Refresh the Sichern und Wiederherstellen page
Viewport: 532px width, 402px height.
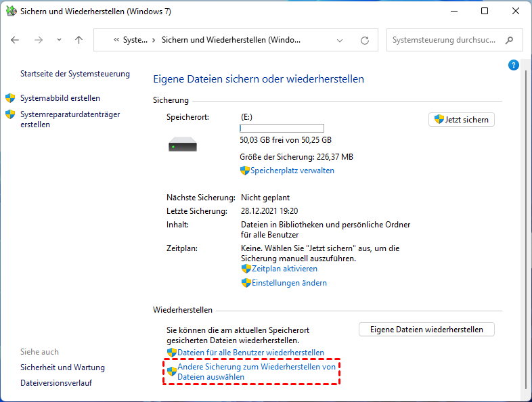(x=365, y=41)
